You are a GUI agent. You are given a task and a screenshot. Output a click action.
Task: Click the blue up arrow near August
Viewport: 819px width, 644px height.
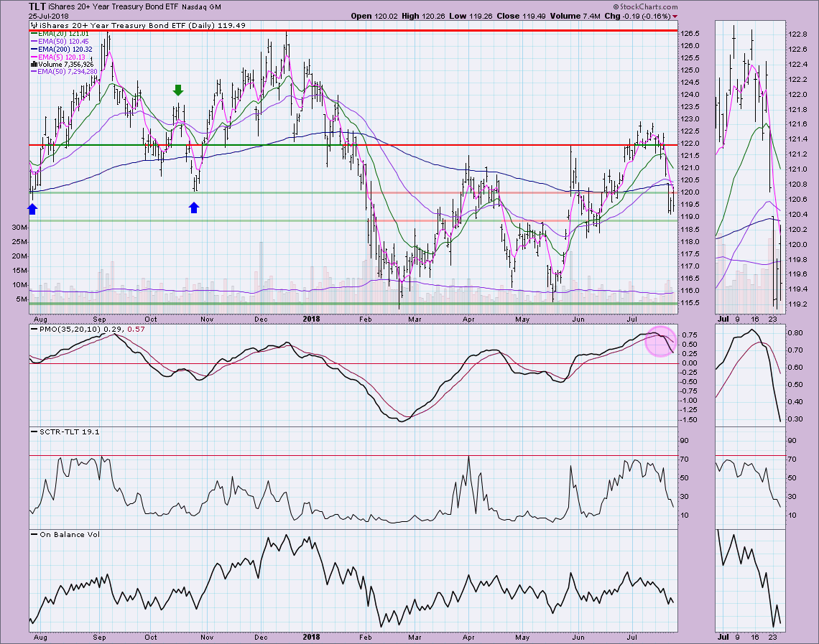(32, 208)
